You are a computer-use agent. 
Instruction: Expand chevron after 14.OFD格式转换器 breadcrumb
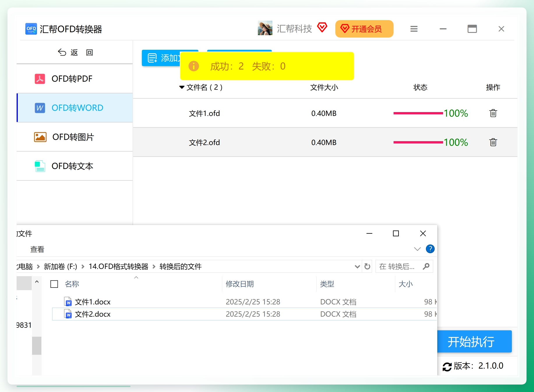[154, 267]
